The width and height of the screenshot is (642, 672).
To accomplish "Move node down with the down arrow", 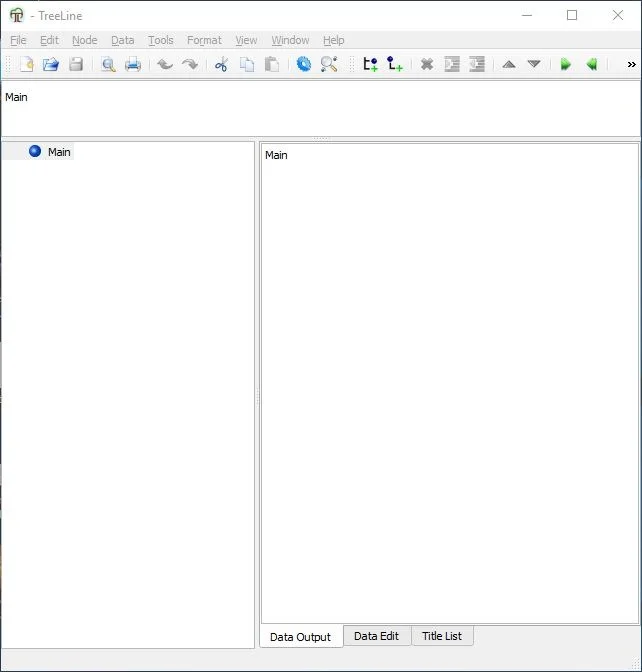I will click(x=534, y=64).
